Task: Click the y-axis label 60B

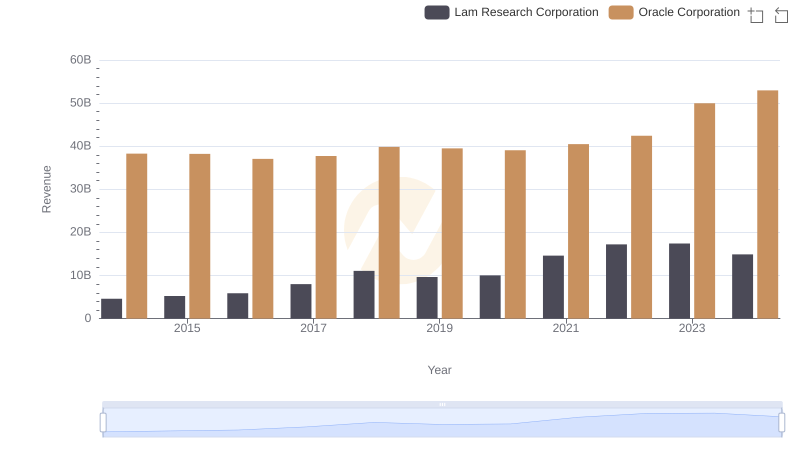Action: [x=81, y=60]
